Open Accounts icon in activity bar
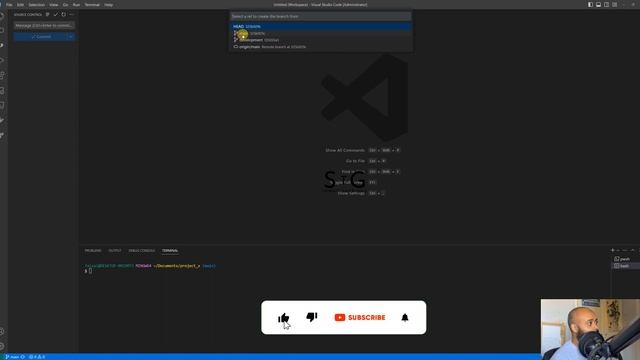The height and width of the screenshot is (360, 640). [x=2, y=331]
